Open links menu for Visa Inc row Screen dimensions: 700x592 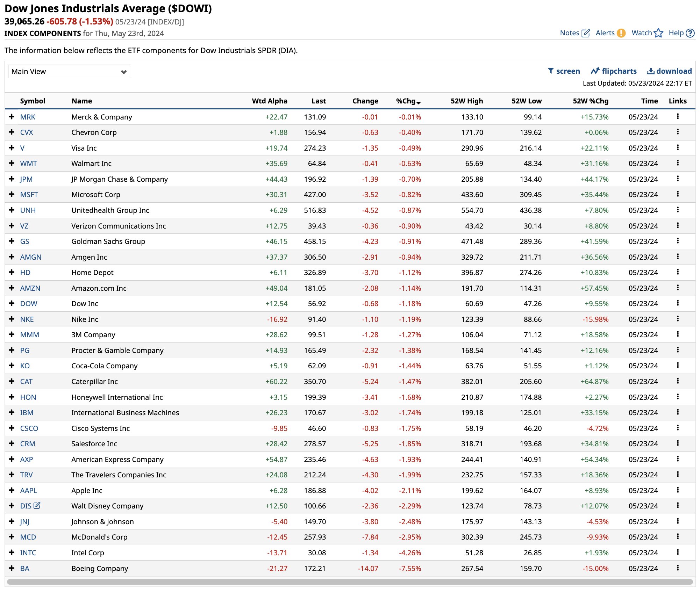[678, 147]
